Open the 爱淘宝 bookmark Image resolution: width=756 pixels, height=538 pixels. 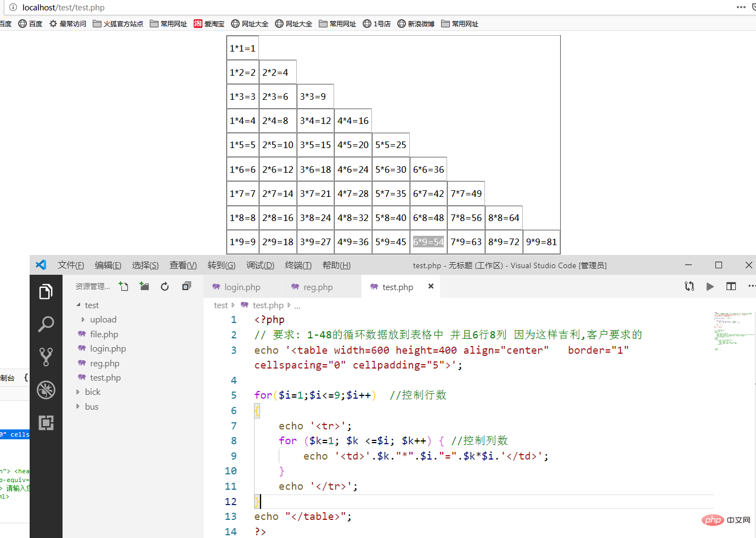(x=209, y=24)
